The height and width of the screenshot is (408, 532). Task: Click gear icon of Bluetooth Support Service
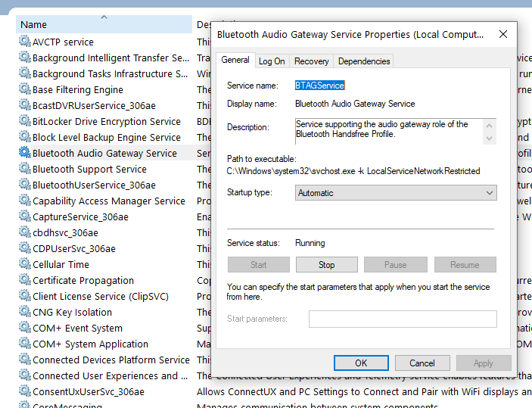pyautogui.click(x=25, y=169)
